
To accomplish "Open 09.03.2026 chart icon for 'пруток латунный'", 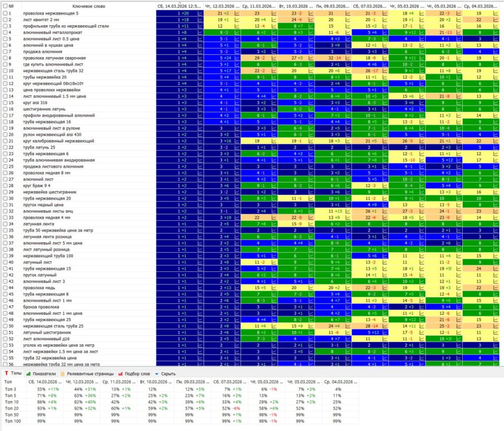I will coord(348,275).
